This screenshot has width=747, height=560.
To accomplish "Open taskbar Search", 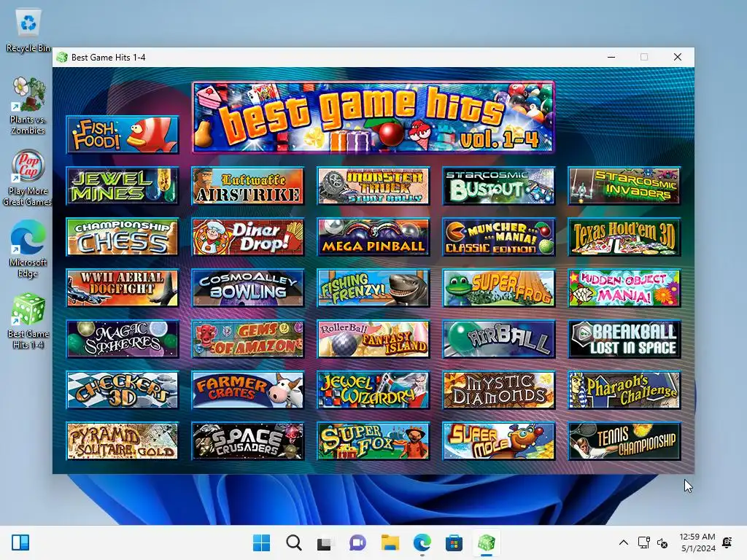I will 294,542.
